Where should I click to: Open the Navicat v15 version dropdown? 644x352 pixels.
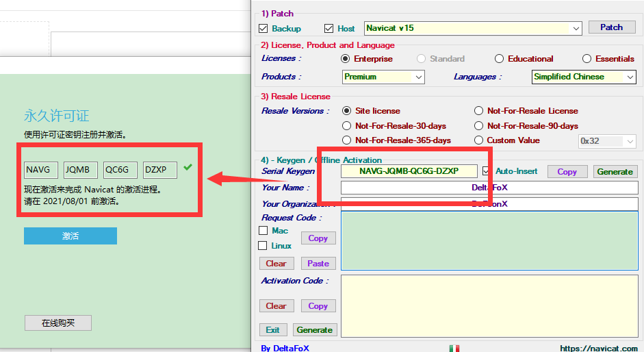click(473, 28)
